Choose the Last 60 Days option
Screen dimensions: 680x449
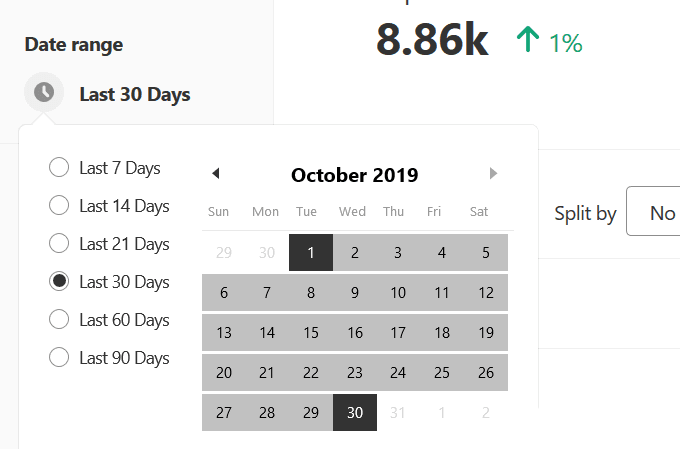59,320
